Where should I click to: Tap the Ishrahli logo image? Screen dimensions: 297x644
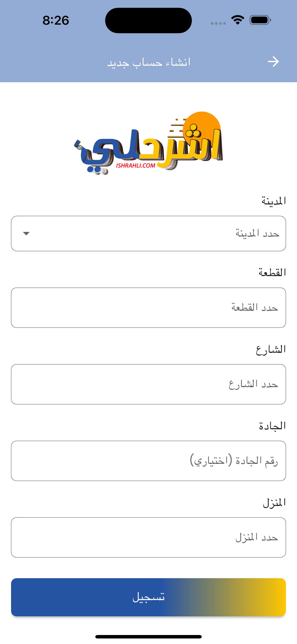(x=148, y=143)
